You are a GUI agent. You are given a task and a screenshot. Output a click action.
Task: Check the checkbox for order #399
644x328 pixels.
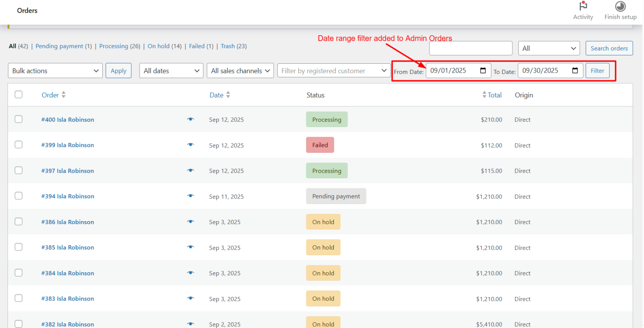pyautogui.click(x=18, y=145)
